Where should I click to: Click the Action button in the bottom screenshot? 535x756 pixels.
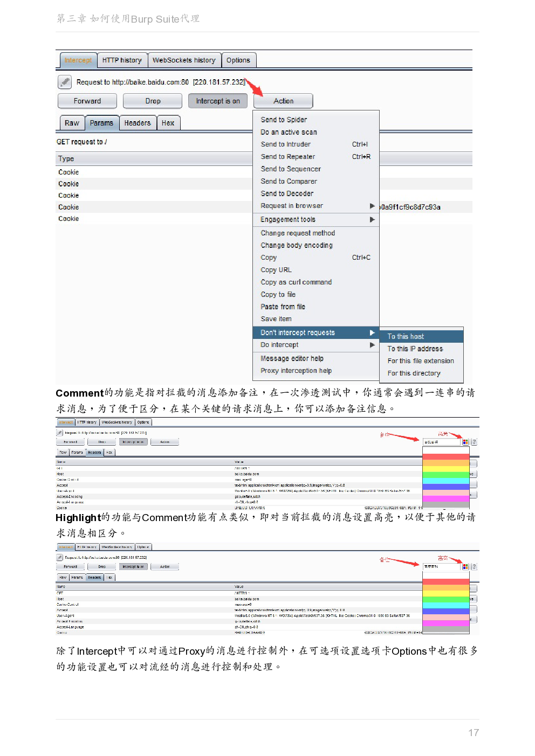click(x=165, y=567)
